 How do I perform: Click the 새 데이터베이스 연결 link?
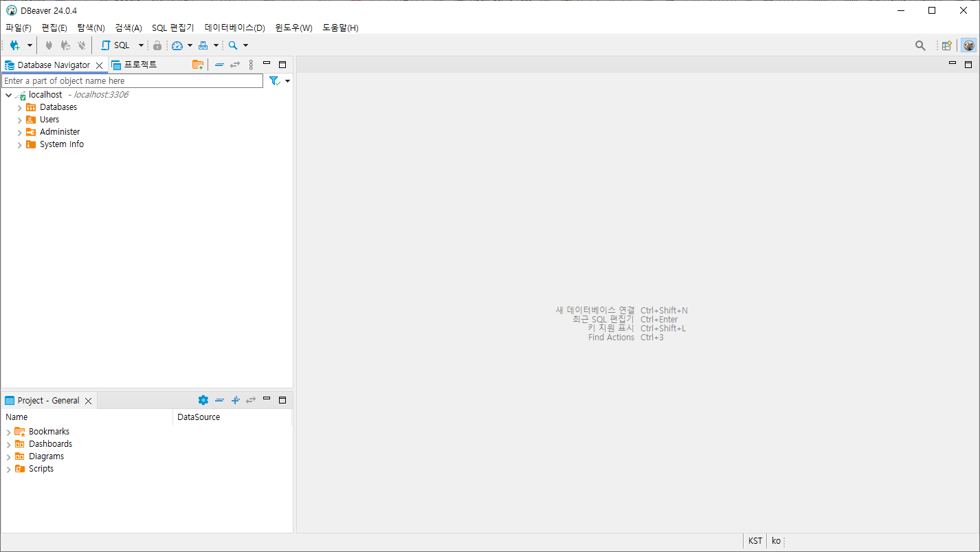[x=595, y=310]
